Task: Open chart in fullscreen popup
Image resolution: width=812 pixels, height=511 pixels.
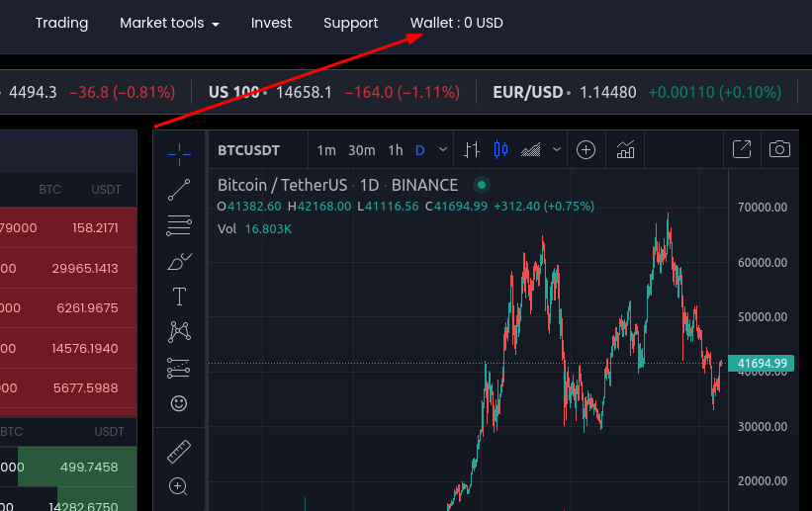Action: pyautogui.click(x=741, y=150)
